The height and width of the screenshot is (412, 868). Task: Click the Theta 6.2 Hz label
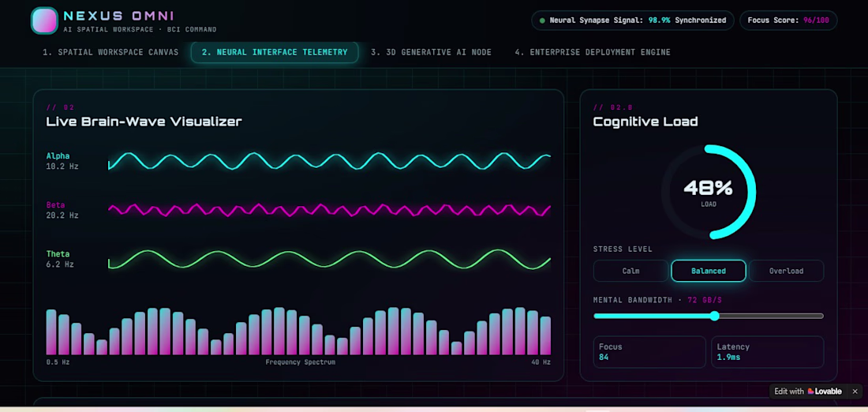point(60,259)
